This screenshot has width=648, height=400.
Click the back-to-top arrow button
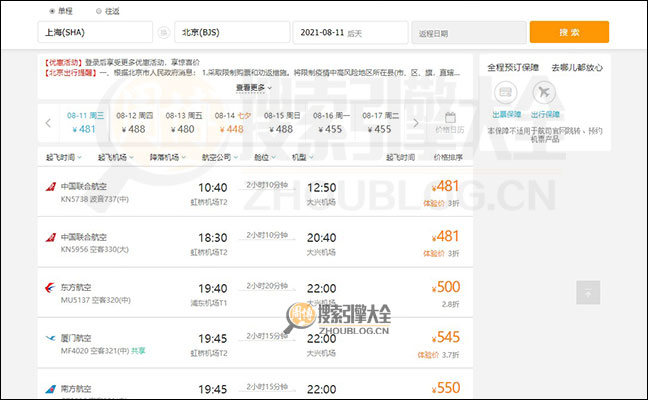click(x=589, y=293)
